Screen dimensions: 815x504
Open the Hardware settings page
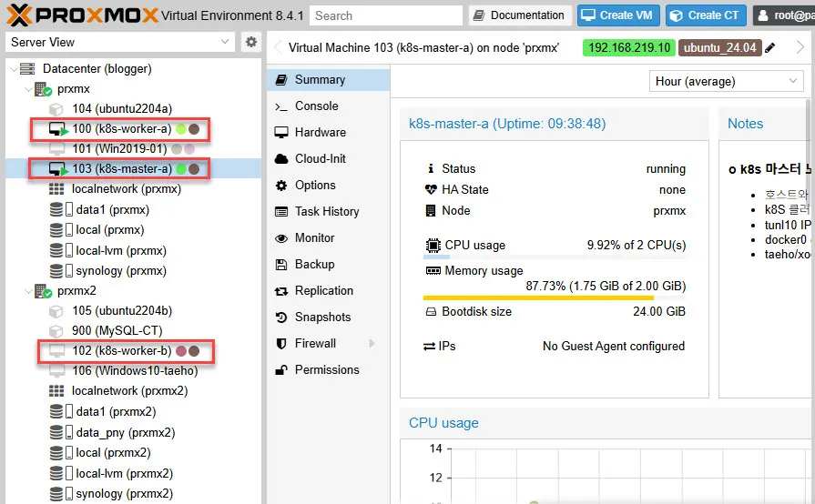[x=320, y=133]
